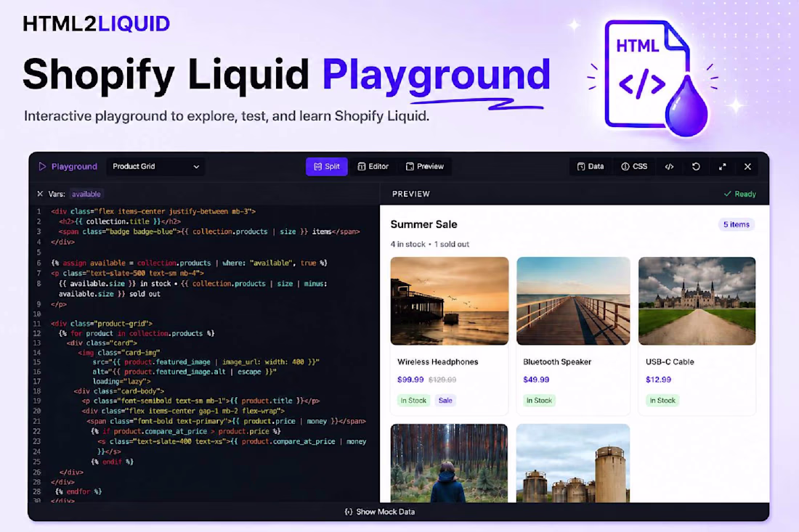
Task: Click the 'available' variable chip
Action: [86, 194]
